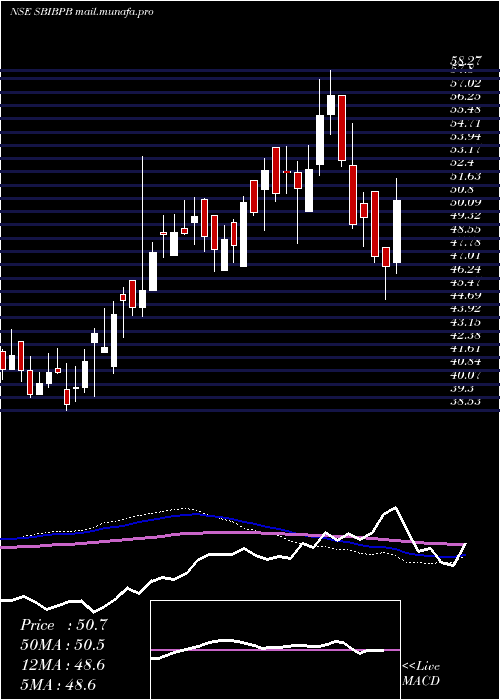Click the "5MA : 48.6" readout
Screen dimensions: 500x700
click(58, 685)
